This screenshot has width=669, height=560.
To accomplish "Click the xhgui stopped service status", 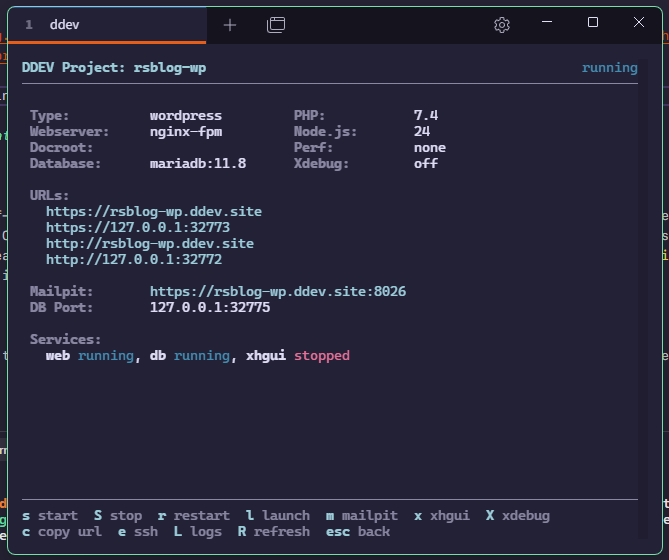I will pyautogui.click(x=321, y=355).
